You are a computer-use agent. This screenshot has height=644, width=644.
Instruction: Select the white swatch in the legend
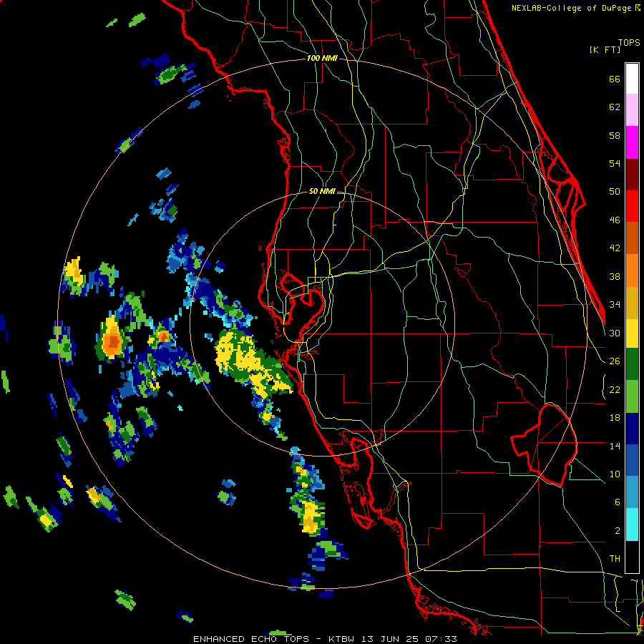pyautogui.click(x=632, y=79)
